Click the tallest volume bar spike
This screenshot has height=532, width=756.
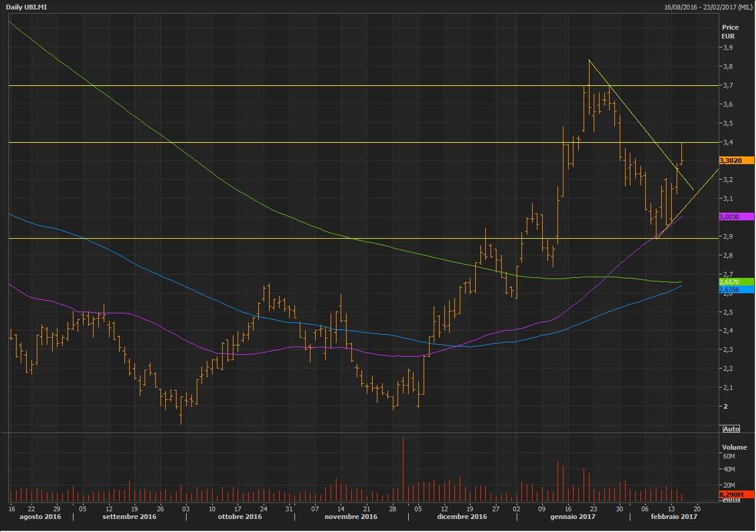click(403, 468)
